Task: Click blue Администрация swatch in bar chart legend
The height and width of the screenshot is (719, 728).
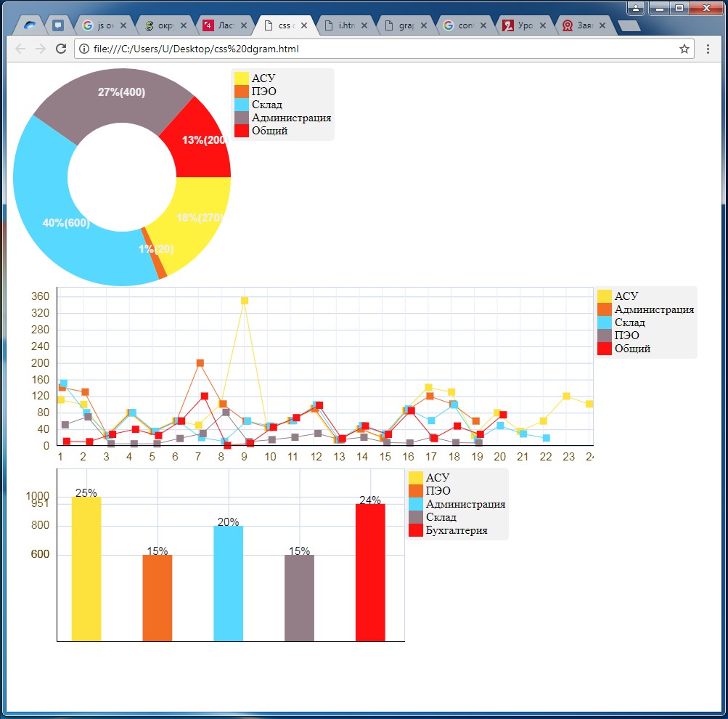Action: [416, 504]
